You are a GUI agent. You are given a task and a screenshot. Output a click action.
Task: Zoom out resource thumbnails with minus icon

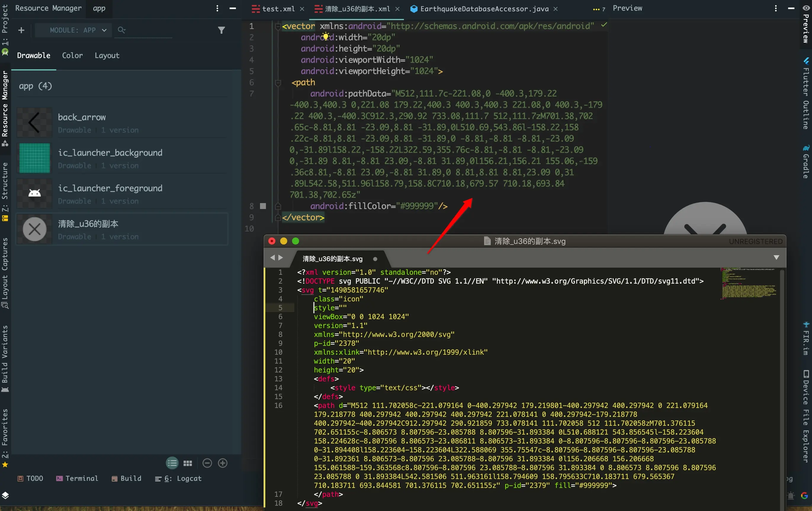point(207,463)
